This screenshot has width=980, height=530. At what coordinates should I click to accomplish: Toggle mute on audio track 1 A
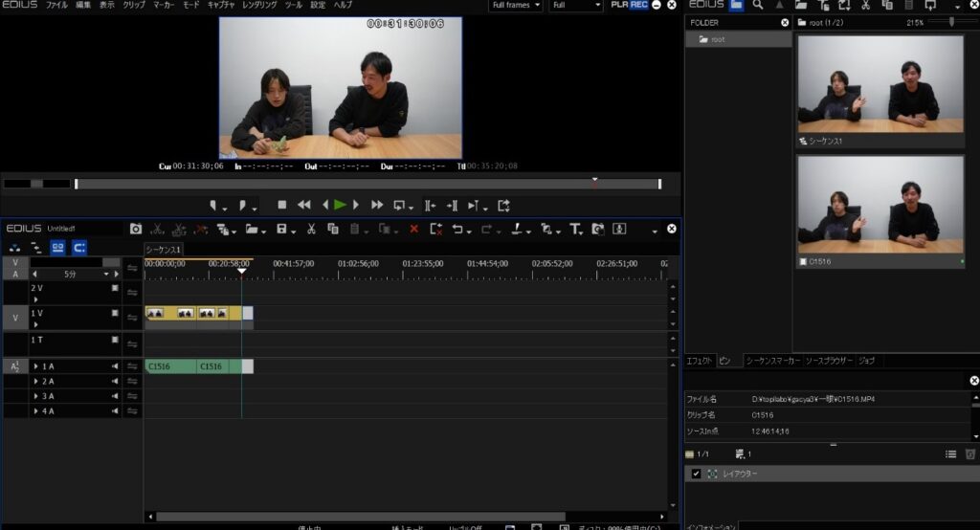coord(115,366)
